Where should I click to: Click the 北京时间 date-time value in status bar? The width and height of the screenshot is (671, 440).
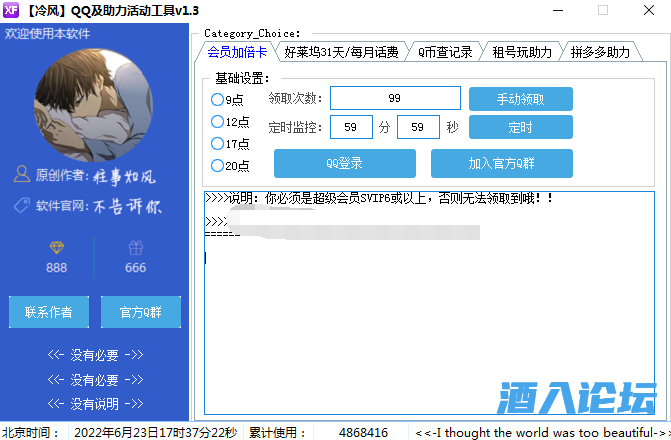click(x=155, y=432)
